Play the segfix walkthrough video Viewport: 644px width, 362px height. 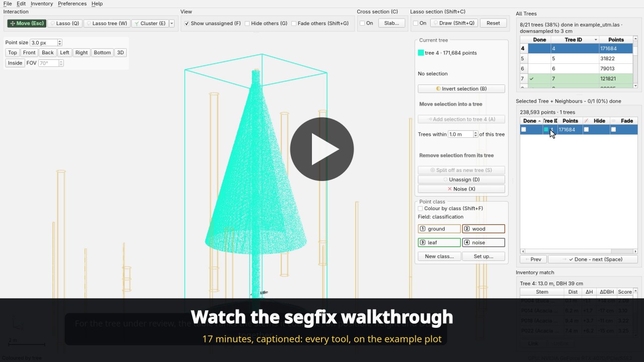pos(322,149)
